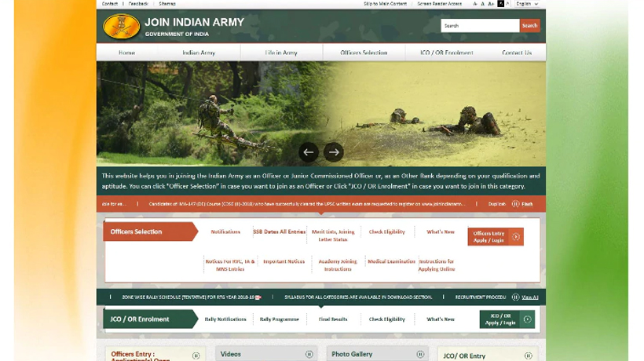
Task: Click View All in green ticker
Action: pyautogui.click(x=530, y=297)
